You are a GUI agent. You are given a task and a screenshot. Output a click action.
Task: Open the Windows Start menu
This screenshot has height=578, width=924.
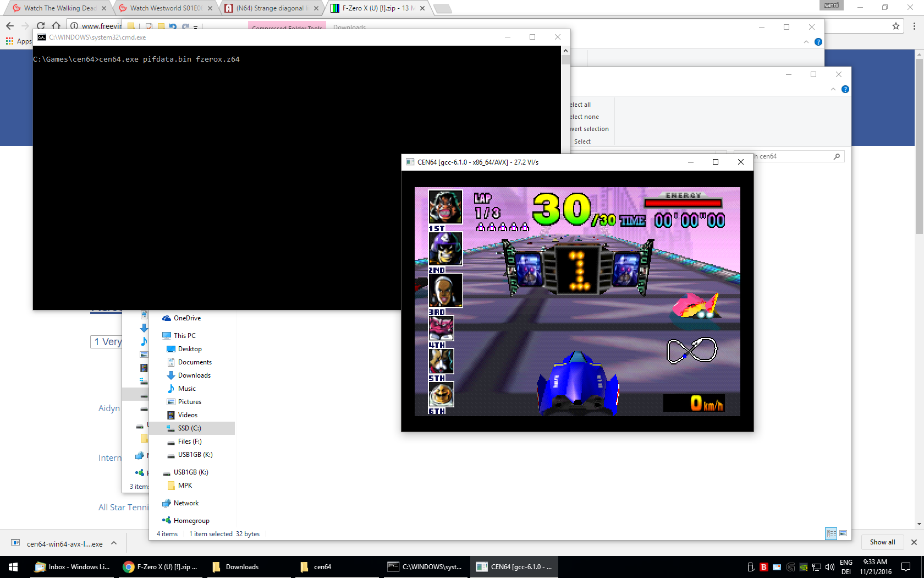pos(13,567)
